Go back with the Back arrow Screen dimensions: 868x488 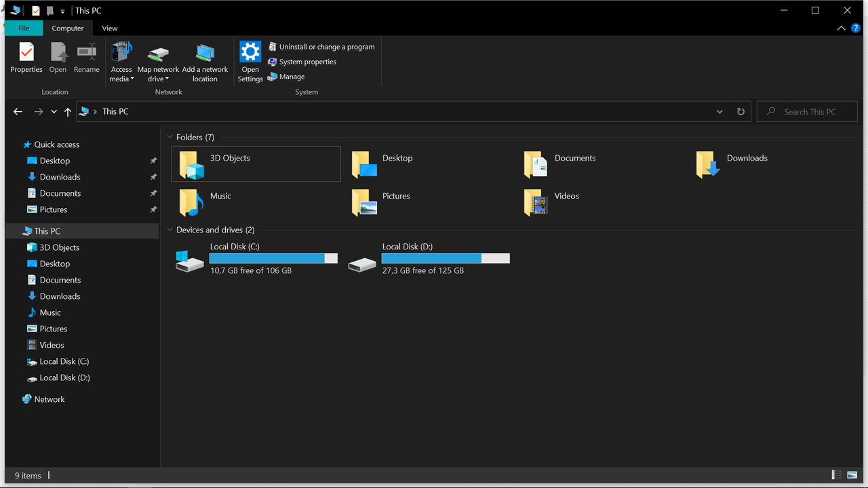[x=18, y=112]
